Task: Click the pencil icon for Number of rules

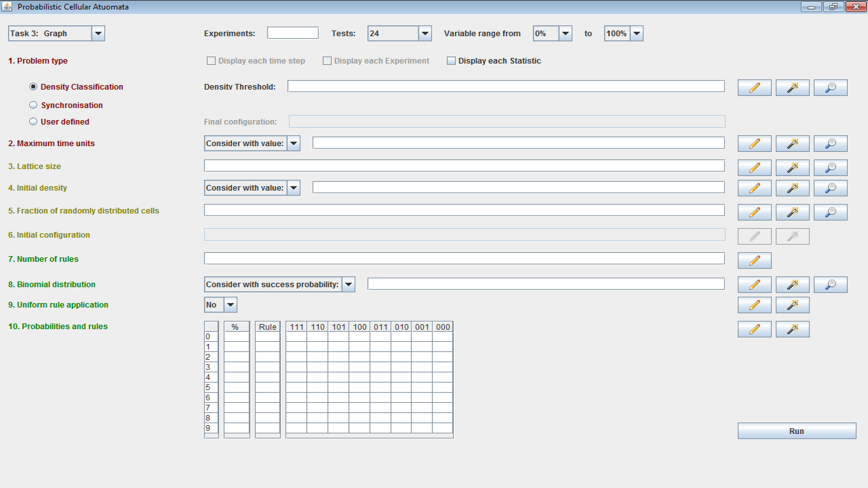Action: (x=754, y=261)
